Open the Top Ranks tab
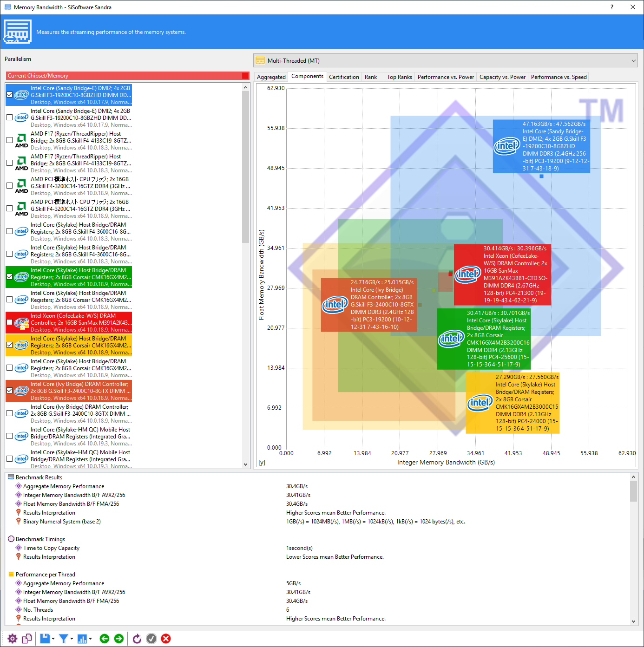The image size is (644, 647). [400, 77]
